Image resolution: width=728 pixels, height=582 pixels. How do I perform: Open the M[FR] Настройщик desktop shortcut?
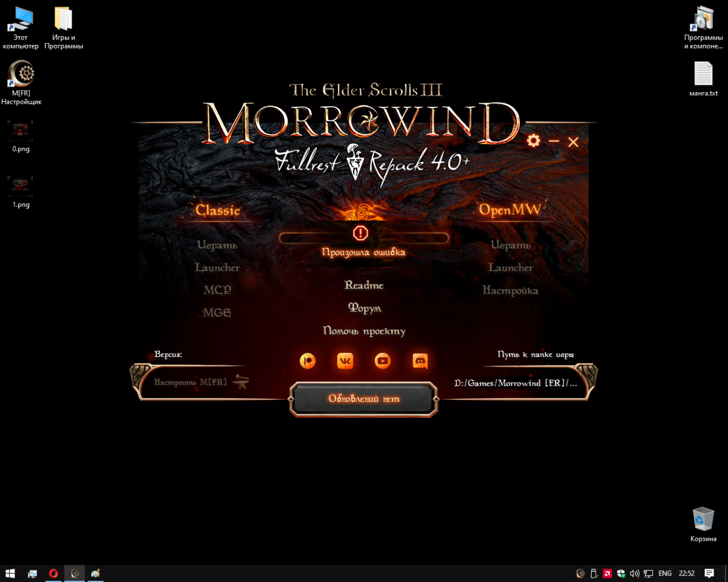(22, 82)
